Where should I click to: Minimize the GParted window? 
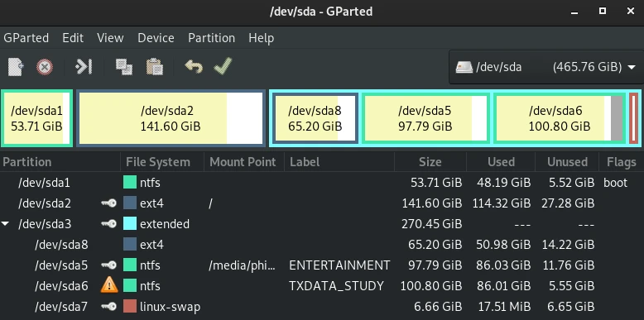(x=574, y=12)
